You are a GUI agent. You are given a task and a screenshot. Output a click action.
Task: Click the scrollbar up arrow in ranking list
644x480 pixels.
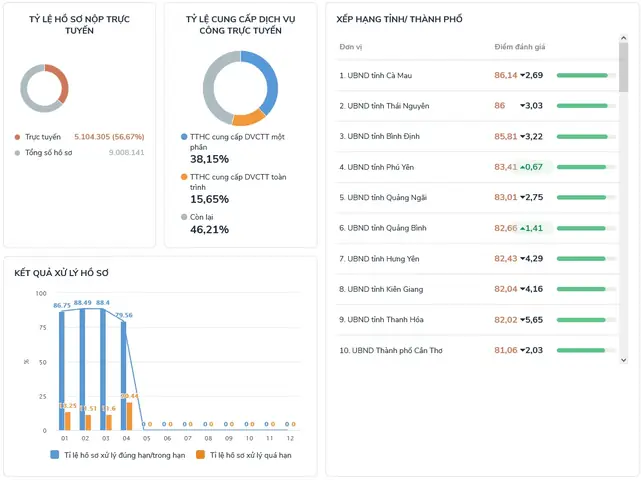click(x=624, y=39)
